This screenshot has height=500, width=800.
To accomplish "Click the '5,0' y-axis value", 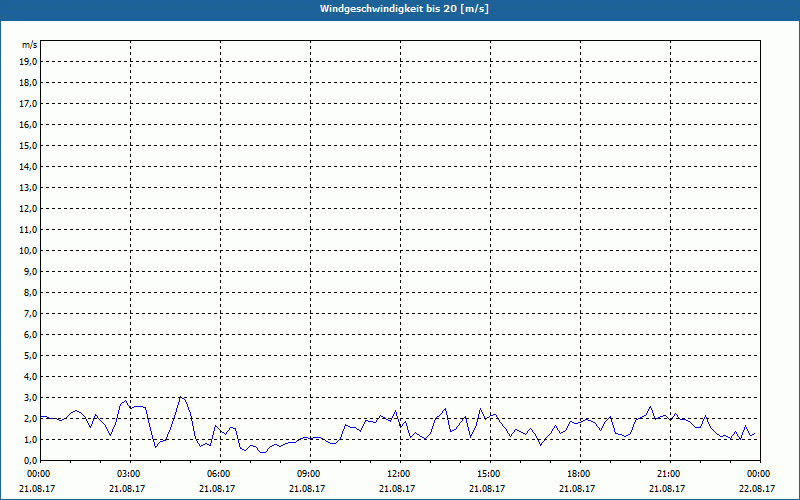I will [31, 356].
